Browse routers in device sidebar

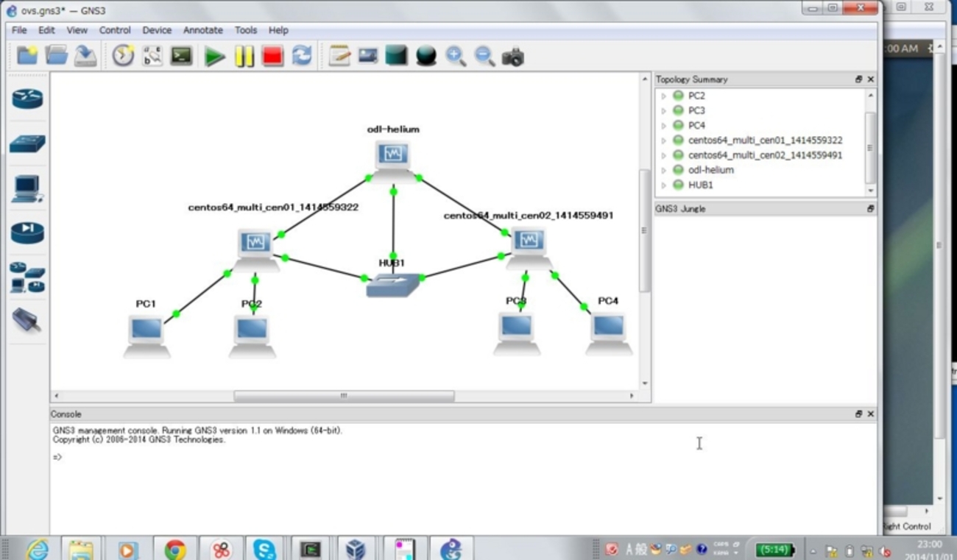(27, 99)
